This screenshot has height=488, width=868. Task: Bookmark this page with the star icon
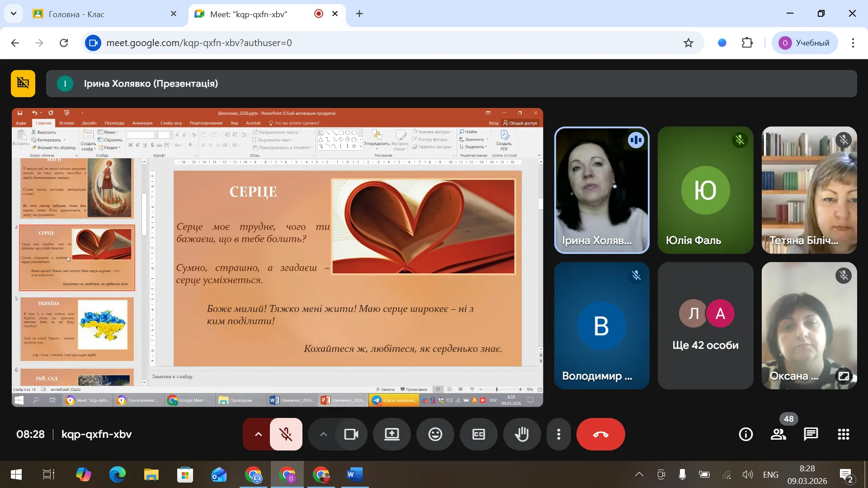[x=688, y=43]
